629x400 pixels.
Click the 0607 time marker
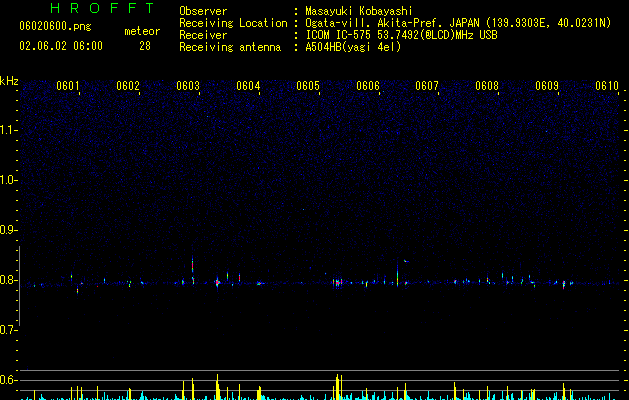click(x=427, y=86)
